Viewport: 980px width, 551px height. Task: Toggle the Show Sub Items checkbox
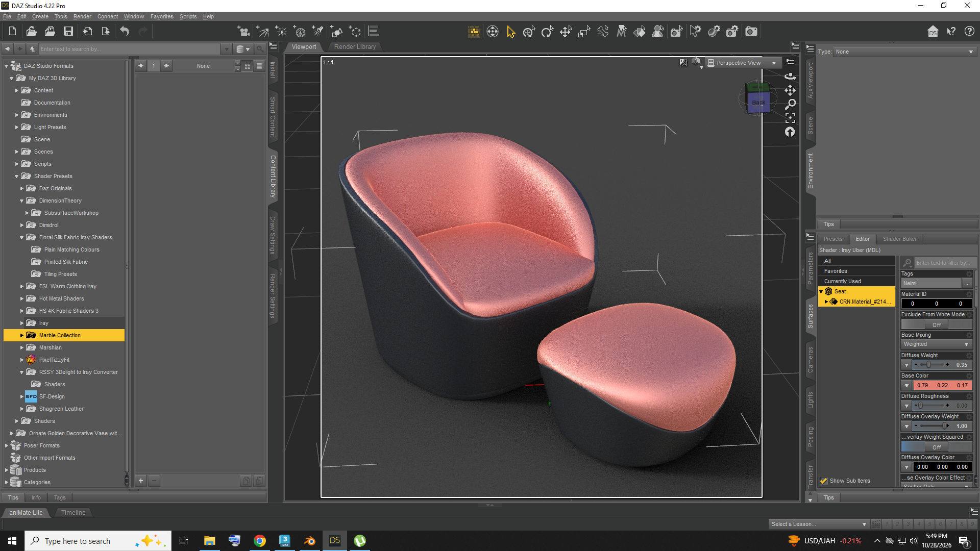point(823,481)
